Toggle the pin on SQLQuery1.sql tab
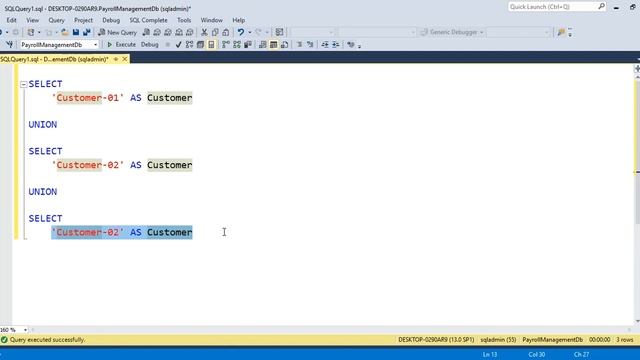640x360 pixels. (116, 59)
